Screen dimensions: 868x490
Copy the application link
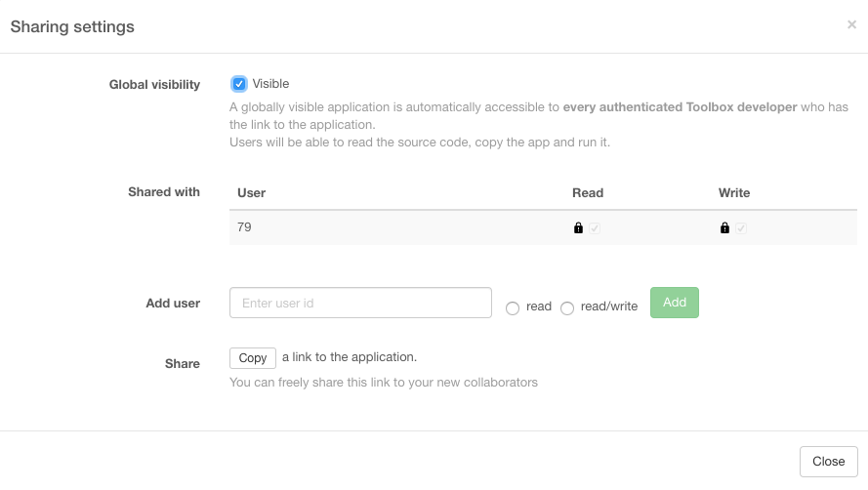[253, 358]
